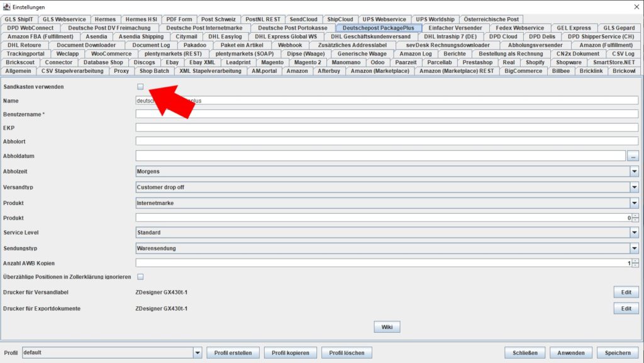Switch to the Amazon (Marketplace) REST tab

pyautogui.click(x=457, y=71)
